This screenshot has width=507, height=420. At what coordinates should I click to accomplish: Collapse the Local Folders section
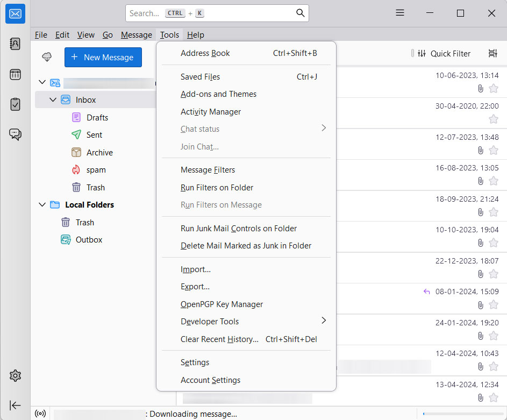(x=42, y=204)
